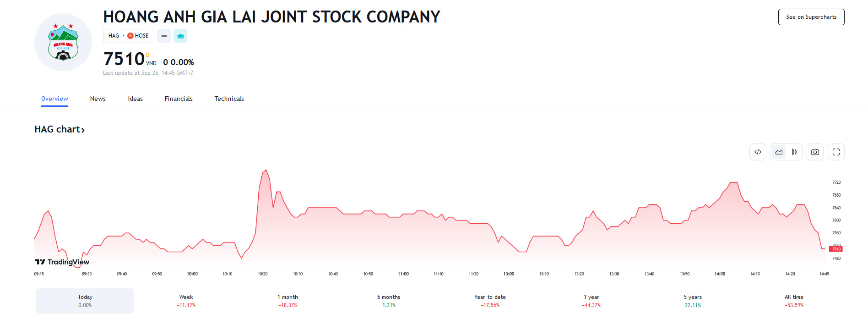The width and height of the screenshot is (868, 336).
Task: Click the Hoang Anh Gia Lai company logo
Action: [x=63, y=42]
